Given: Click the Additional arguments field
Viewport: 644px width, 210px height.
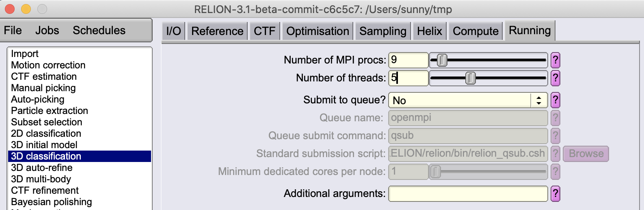Looking at the screenshot, I should [468, 194].
